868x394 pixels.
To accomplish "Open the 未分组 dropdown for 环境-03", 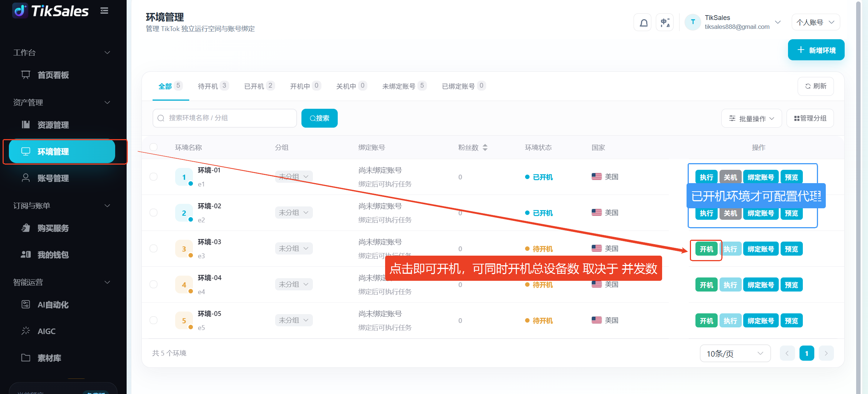I will [294, 248].
